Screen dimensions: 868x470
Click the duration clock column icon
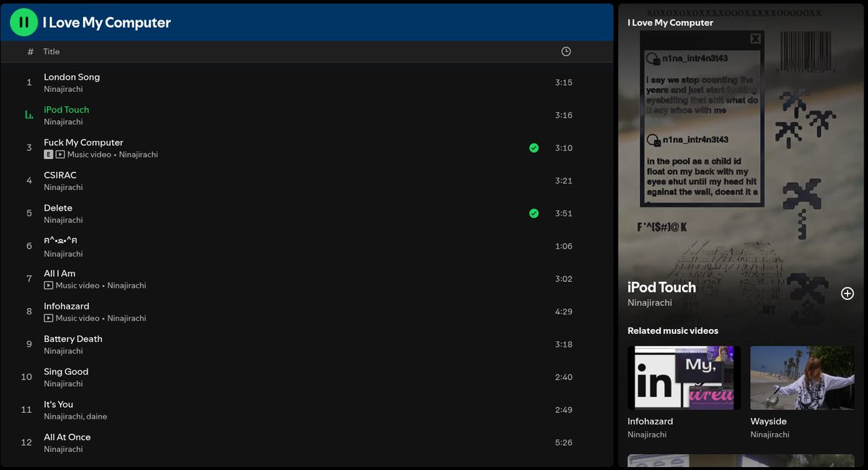(566, 51)
